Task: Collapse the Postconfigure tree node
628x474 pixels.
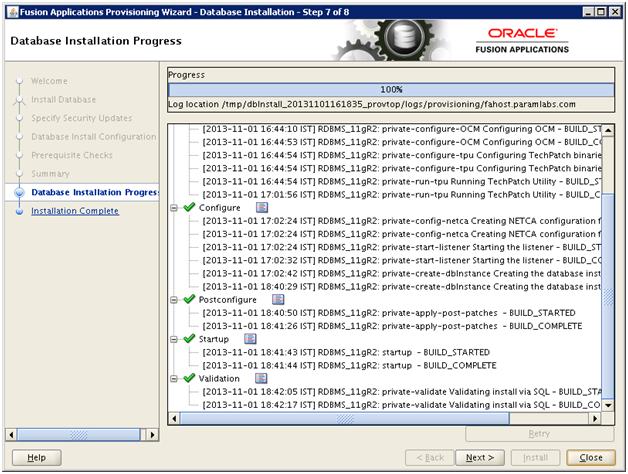Action: (x=174, y=300)
